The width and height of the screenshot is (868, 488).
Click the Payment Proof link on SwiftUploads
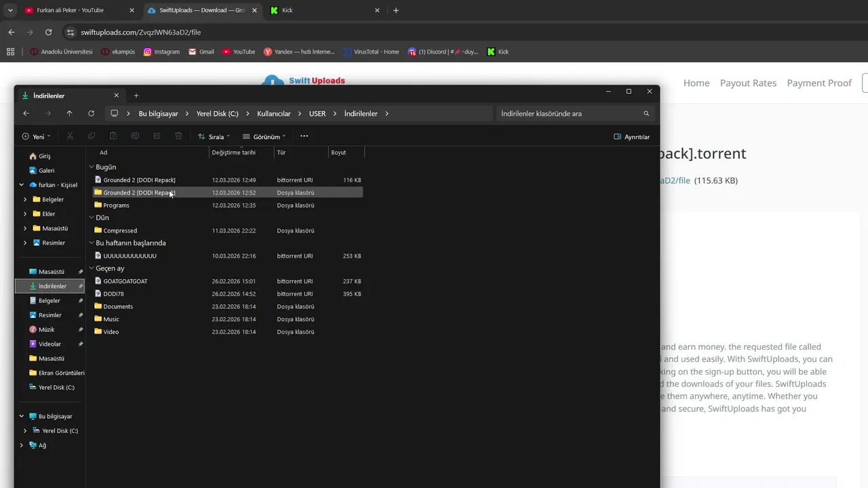pos(819,83)
